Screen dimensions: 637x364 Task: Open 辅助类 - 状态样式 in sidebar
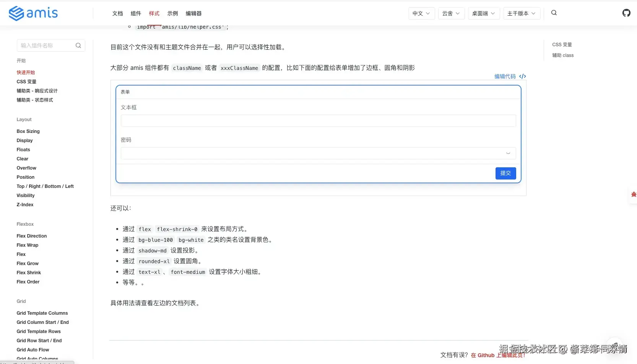(x=35, y=100)
